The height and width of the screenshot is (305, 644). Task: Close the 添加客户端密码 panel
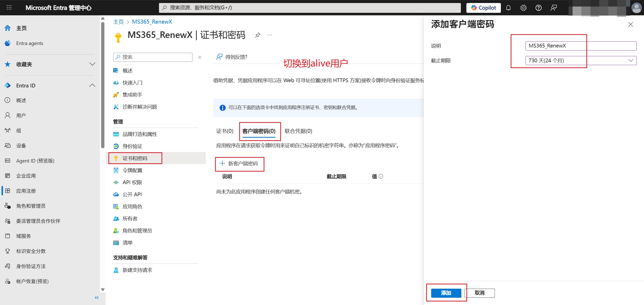[x=631, y=24]
